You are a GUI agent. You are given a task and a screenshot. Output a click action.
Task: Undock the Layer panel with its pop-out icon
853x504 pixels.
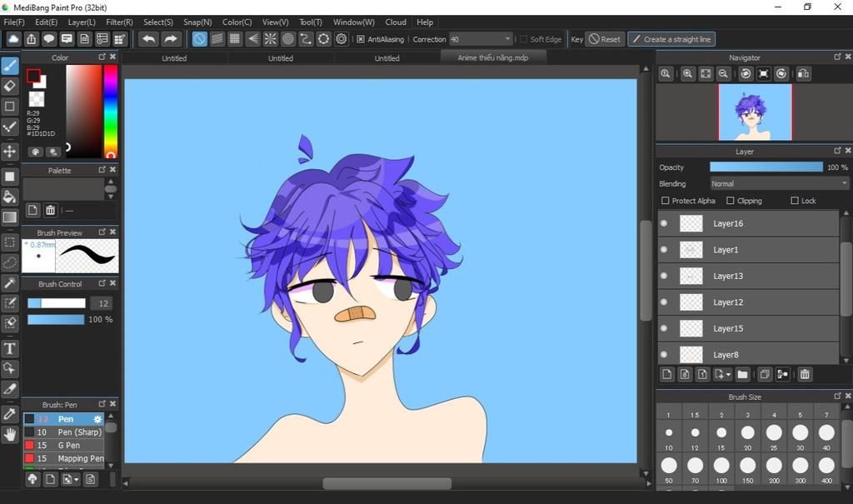tap(837, 151)
